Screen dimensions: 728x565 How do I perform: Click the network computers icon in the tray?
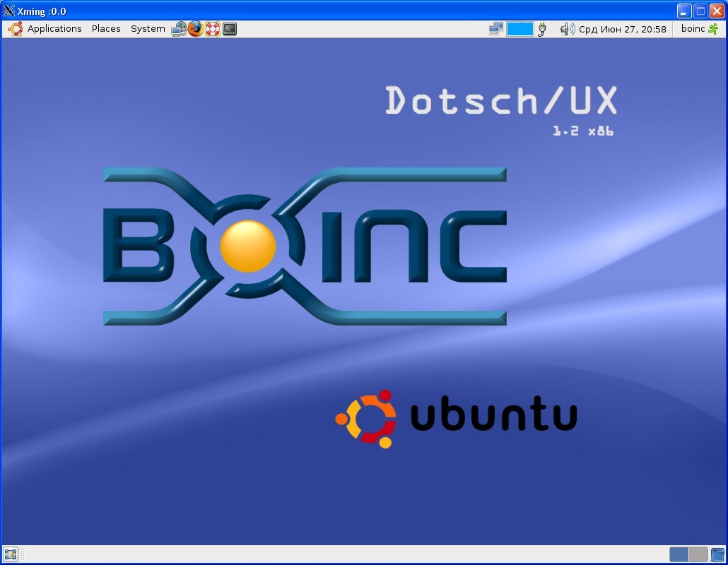[x=495, y=28]
